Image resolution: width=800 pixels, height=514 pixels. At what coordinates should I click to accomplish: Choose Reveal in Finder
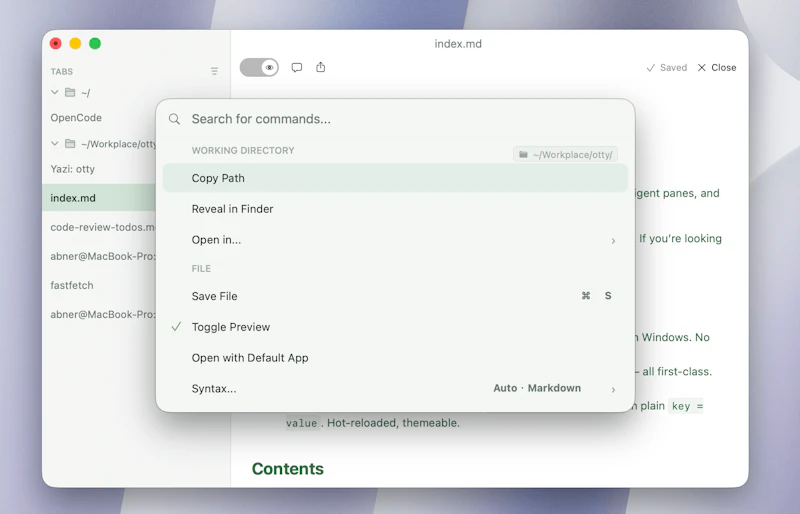pos(395,209)
